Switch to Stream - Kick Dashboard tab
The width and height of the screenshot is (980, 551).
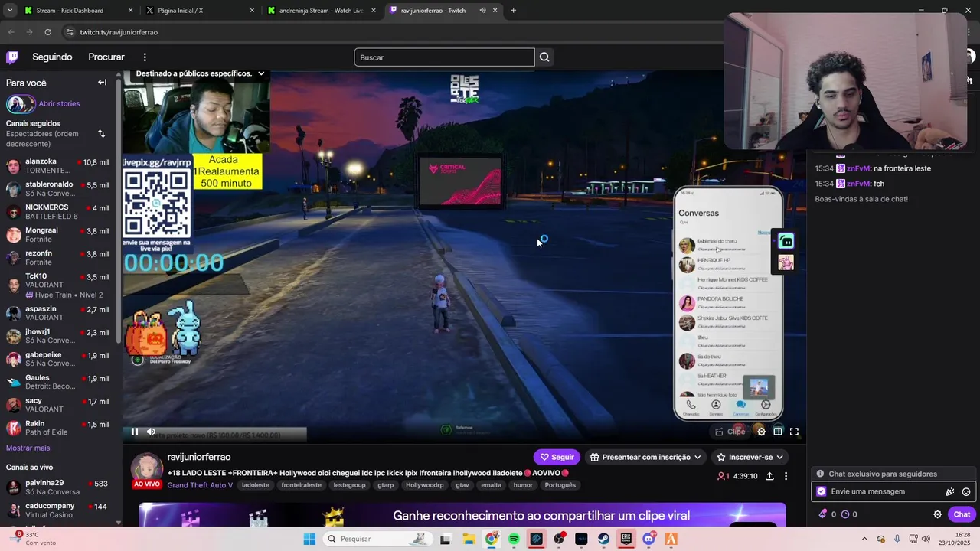tap(78, 11)
